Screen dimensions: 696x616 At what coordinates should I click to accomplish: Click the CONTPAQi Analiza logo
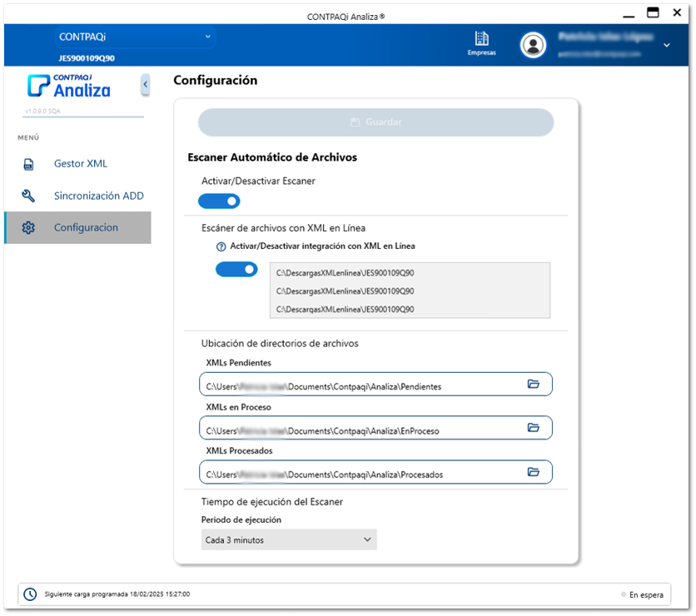click(69, 86)
